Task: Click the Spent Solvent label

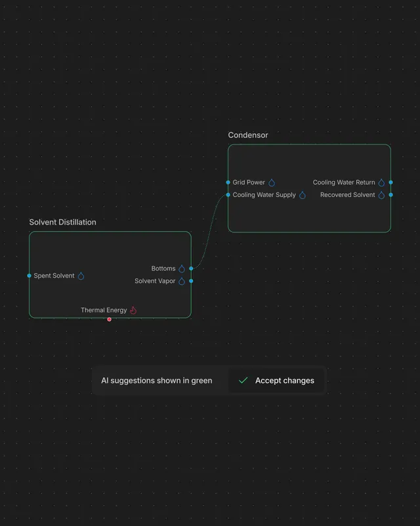Action: [54, 276]
